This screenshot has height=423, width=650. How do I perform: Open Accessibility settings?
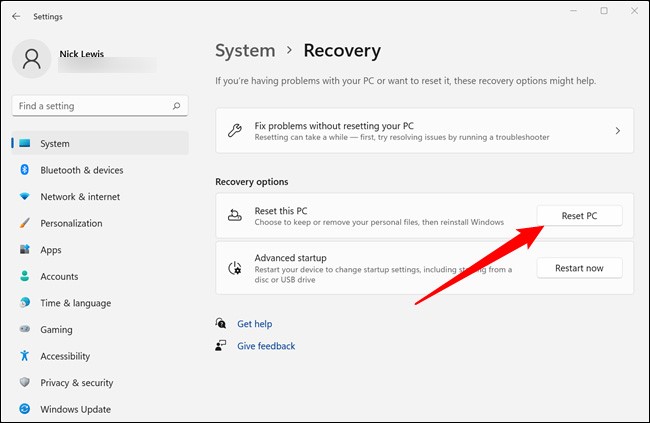(x=65, y=356)
